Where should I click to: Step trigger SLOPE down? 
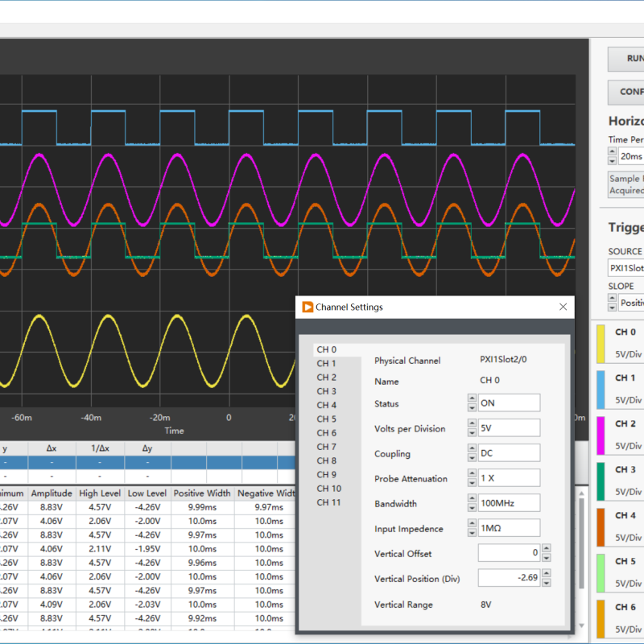612,308
